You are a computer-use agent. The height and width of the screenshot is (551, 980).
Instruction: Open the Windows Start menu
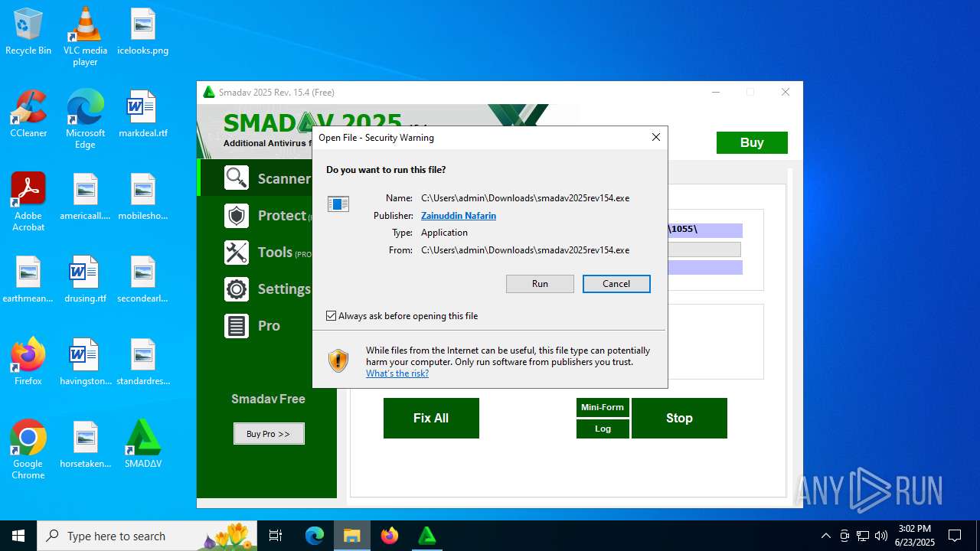point(18,536)
